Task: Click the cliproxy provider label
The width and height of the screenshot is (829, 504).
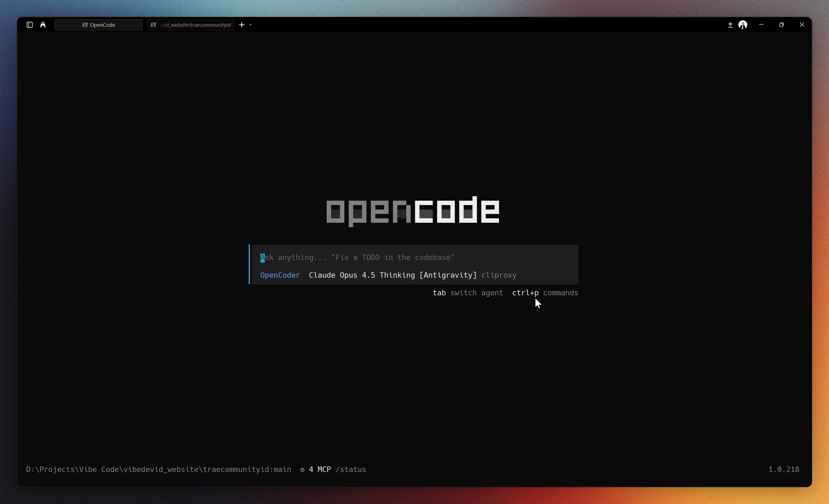Action: click(499, 275)
